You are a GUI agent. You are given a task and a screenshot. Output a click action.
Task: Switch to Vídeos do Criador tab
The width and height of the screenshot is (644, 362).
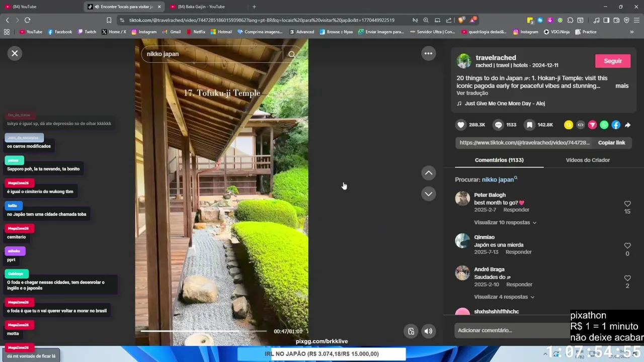[588, 160]
